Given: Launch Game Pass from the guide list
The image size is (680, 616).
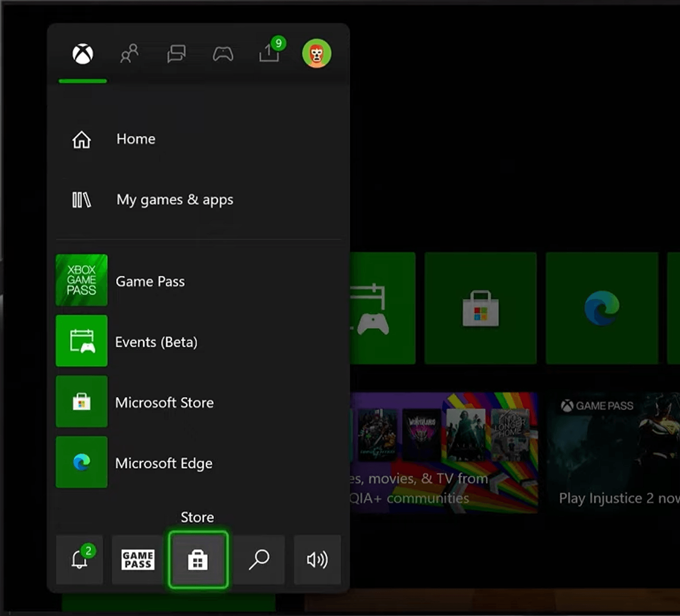Looking at the screenshot, I should point(150,281).
